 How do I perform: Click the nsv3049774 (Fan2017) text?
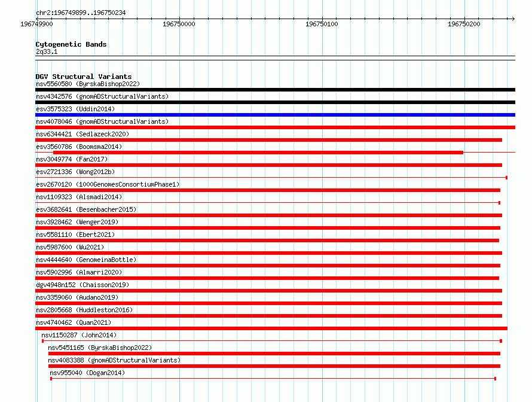72,159
